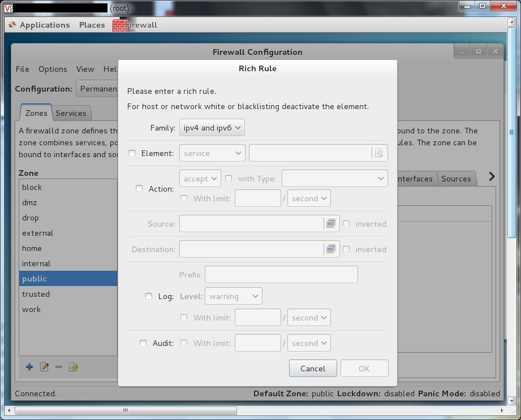Click the right arrow to show more zone tabs
The width and height of the screenshot is (521, 420).
(492, 176)
